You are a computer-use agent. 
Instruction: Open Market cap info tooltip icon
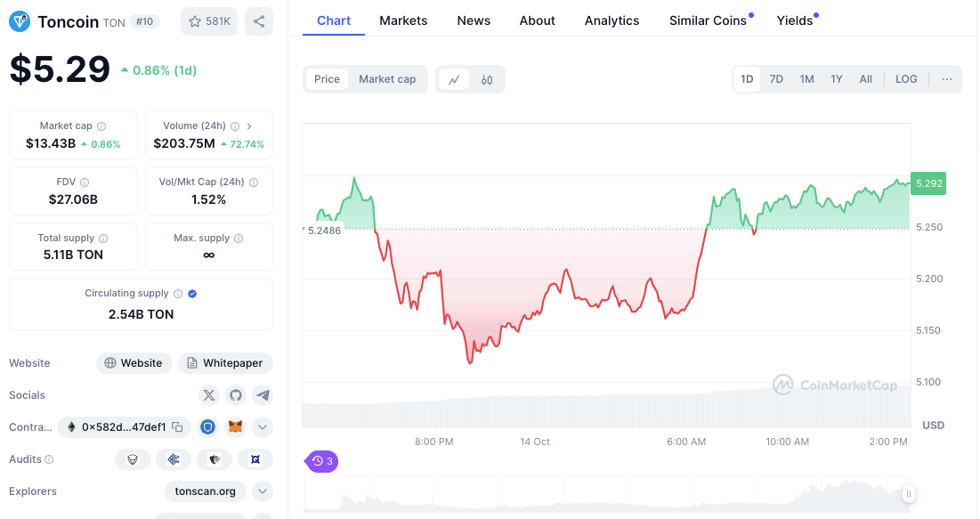click(101, 126)
